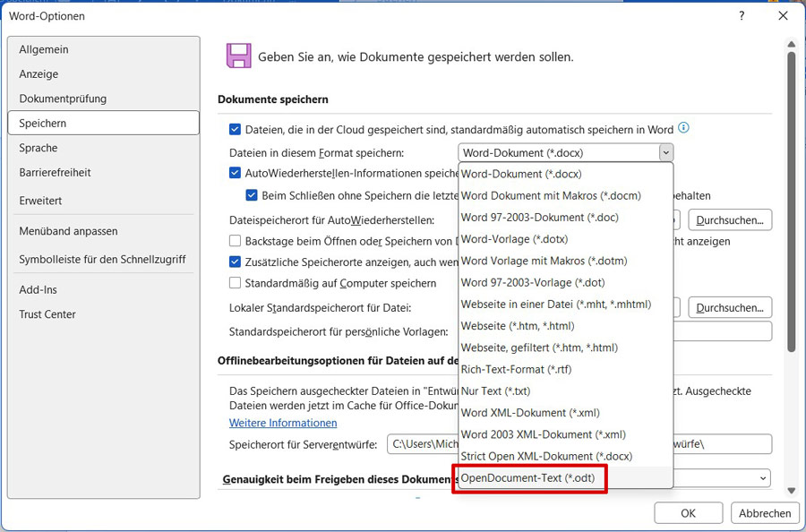Image resolution: width=806 pixels, height=532 pixels.
Task: Click the scrollbar up arrow
Action: [792, 45]
